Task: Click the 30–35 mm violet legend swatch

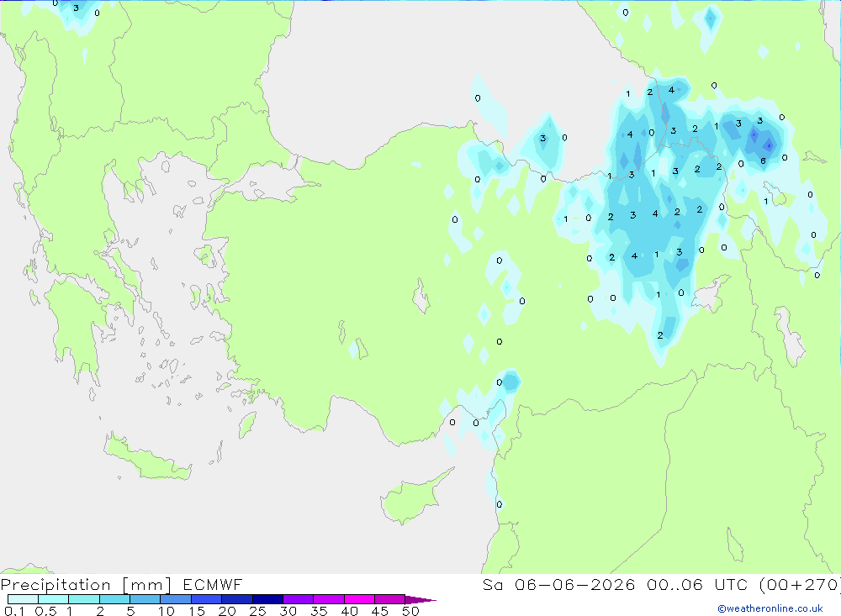Action: pos(298,599)
